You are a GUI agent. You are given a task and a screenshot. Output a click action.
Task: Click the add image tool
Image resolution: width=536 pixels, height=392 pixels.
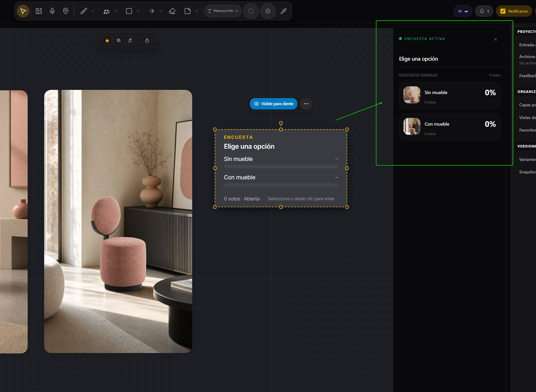point(39,11)
